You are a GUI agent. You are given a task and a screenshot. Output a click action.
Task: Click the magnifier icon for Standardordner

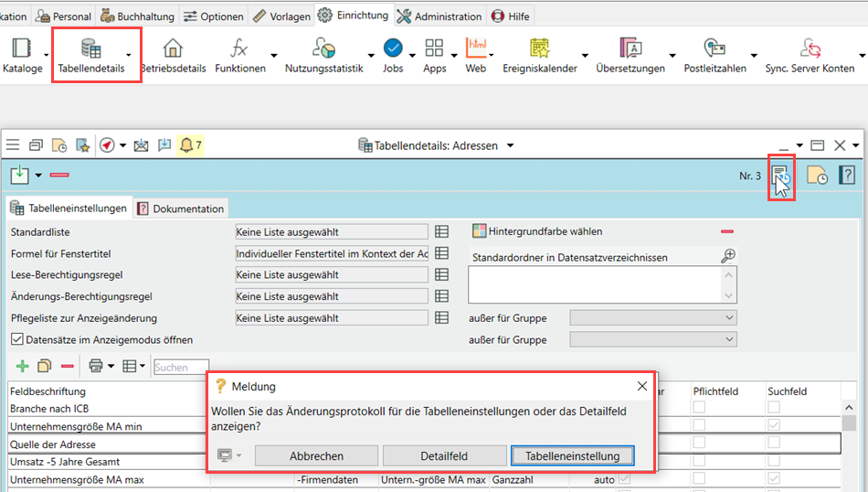(x=728, y=256)
